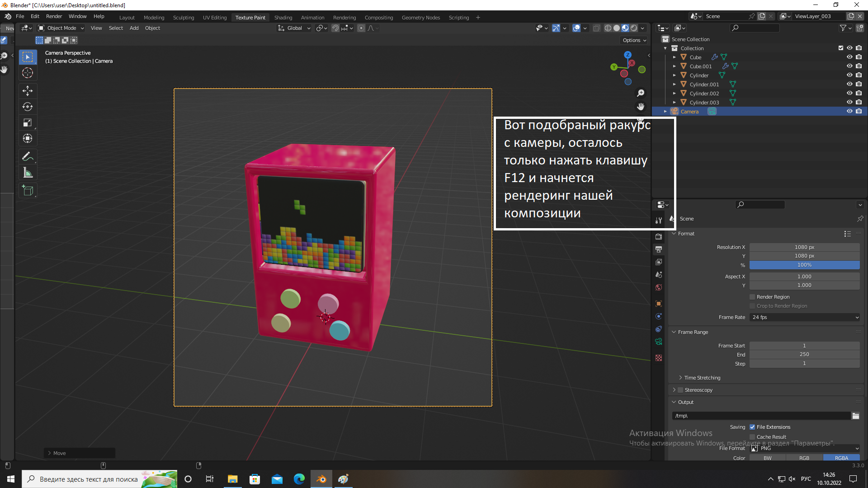Hide Camera in viewport via eye icon

(x=849, y=111)
